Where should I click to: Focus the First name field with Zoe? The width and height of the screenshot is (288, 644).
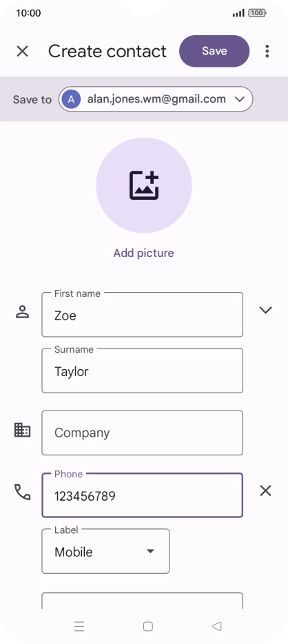[142, 315]
